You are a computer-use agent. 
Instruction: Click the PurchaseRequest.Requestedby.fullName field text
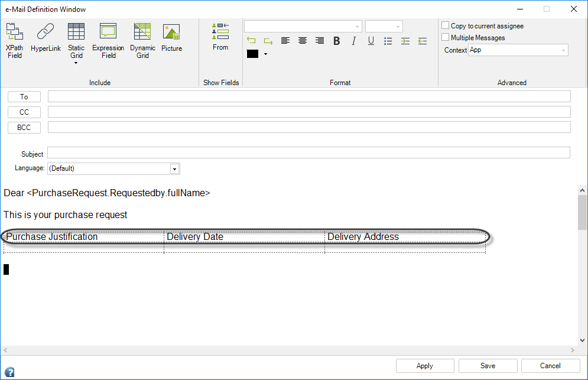point(119,193)
